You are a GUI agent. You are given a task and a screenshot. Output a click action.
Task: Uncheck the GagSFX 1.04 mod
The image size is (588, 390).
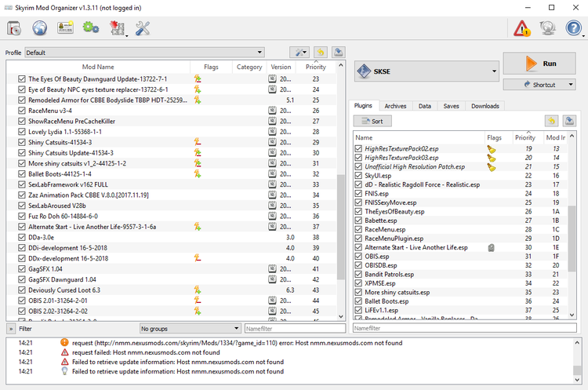[x=22, y=268]
